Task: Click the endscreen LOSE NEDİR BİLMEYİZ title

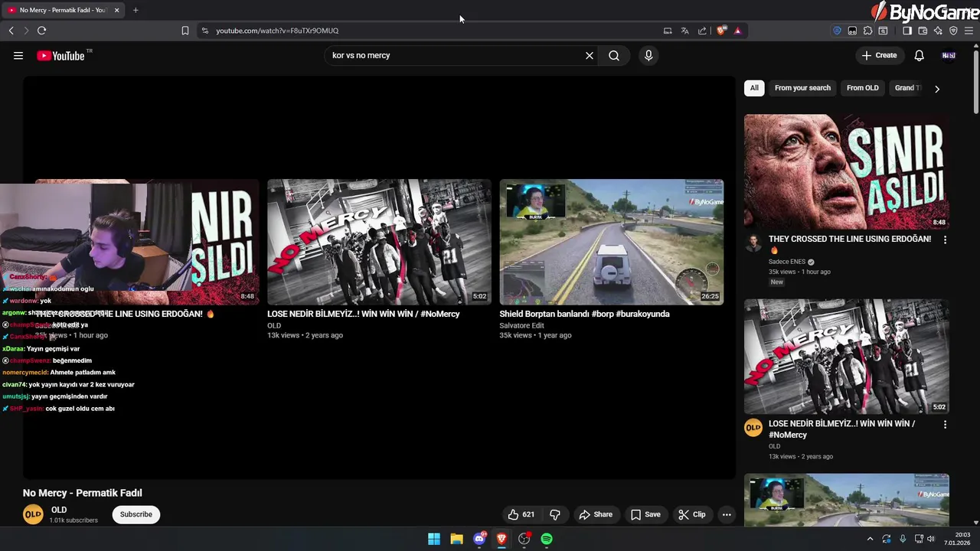Action: coord(364,314)
